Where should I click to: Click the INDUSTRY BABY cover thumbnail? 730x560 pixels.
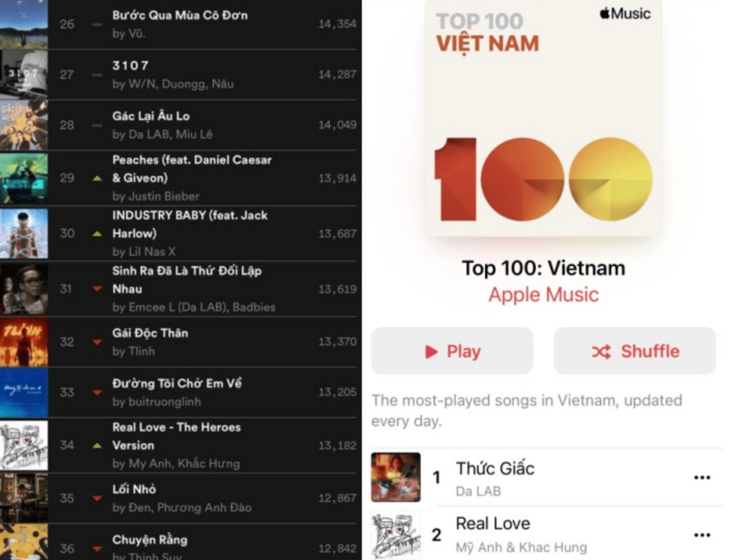[24, 234]
